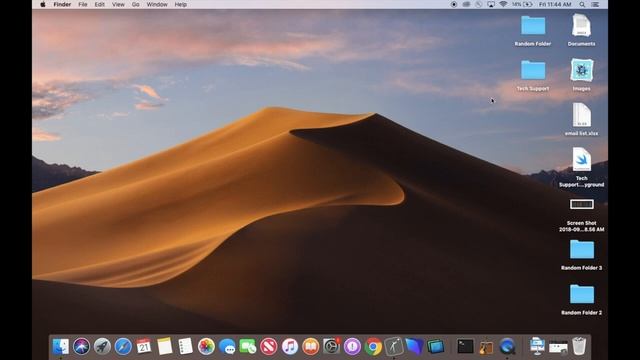Click the battery status indicator
The width and height of the screenshot is (640, 360).
click(x=523, y=4)
